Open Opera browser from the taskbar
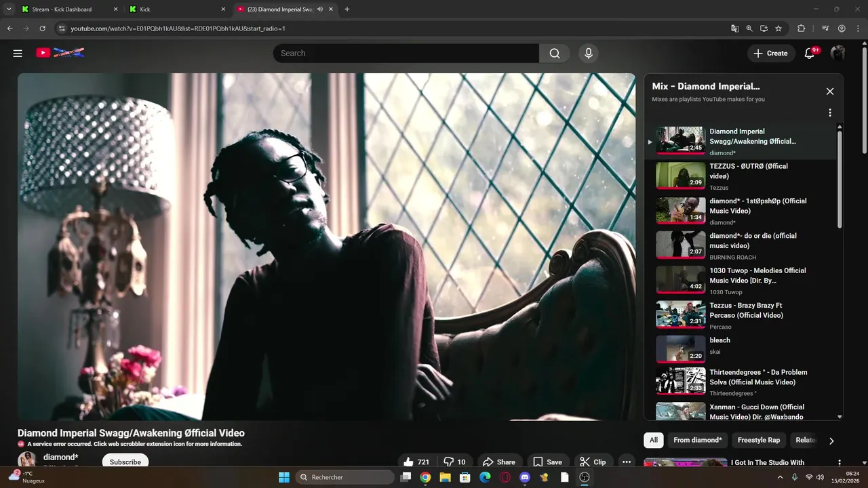Screen dimensions: 868x488 pyautogui.click(x=505, y=477)
